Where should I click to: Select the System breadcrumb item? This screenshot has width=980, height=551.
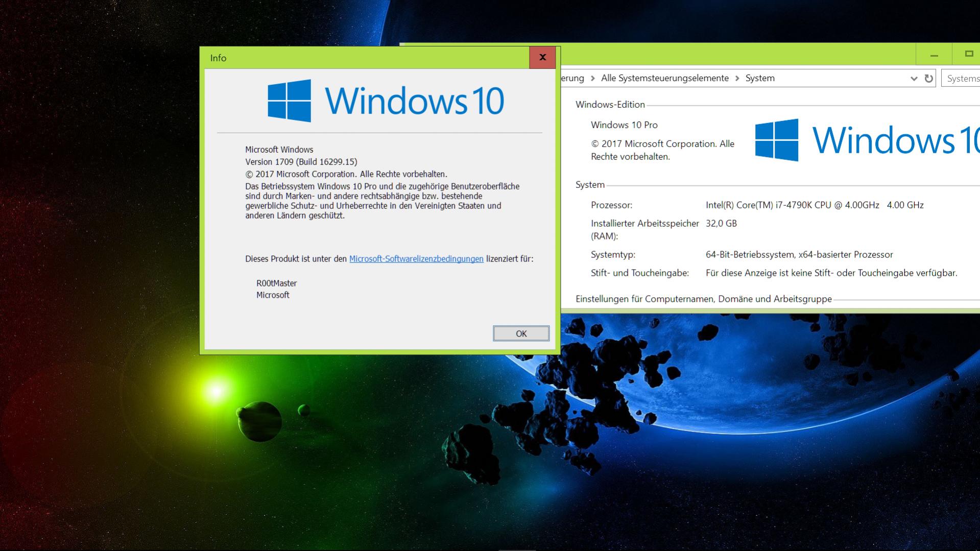[x=760, y=78]
